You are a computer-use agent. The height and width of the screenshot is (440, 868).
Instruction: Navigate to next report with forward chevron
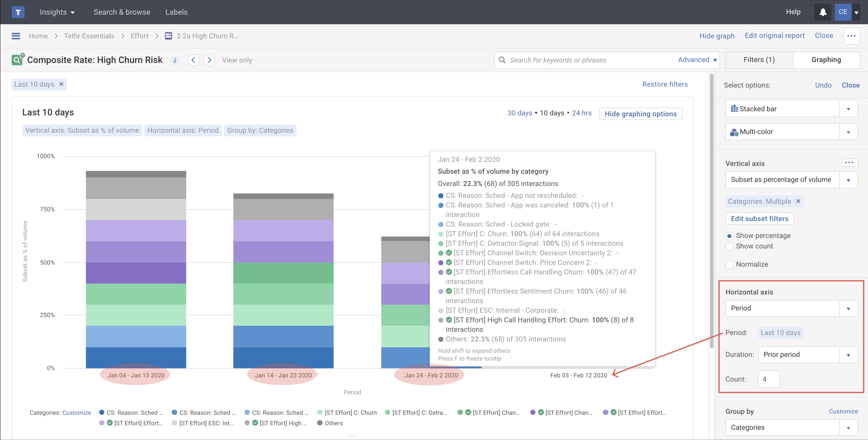coord(209,60)
